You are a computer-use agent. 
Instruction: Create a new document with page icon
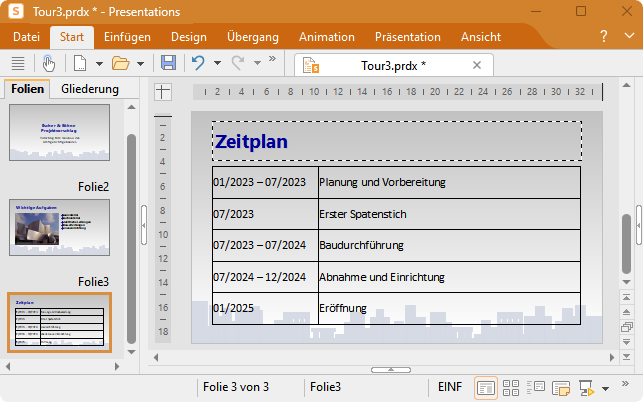80,63
